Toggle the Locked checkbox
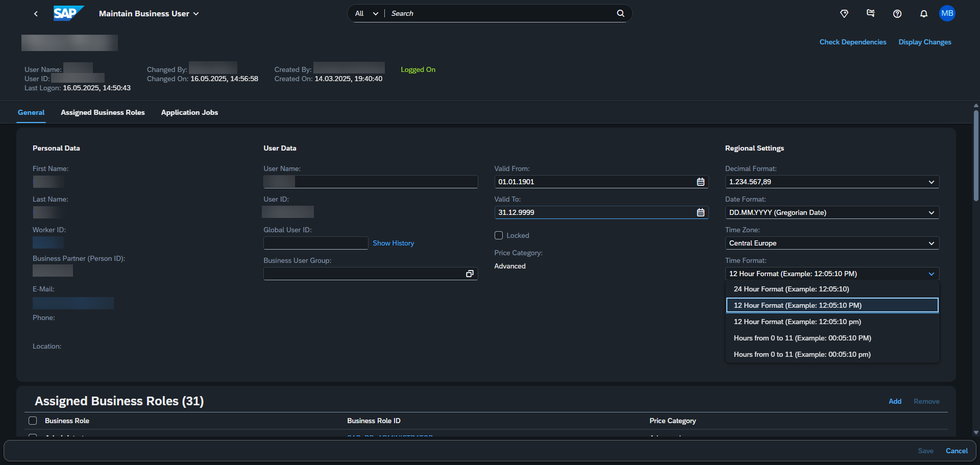 (499, 235)
